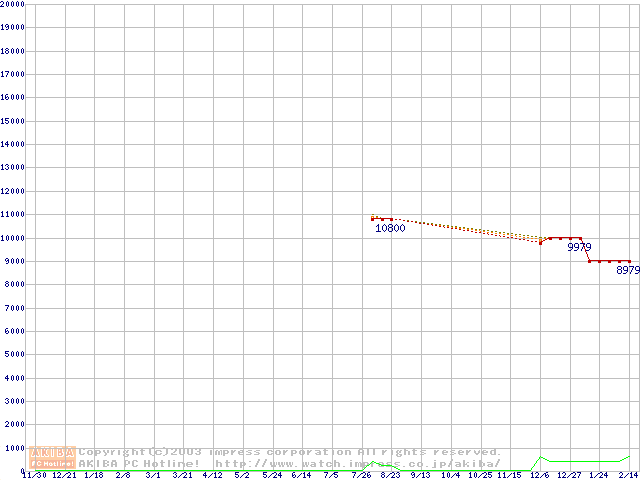Click the AKIBA PC Hotline logo
The image size is (640, 480).
point(53,457)
